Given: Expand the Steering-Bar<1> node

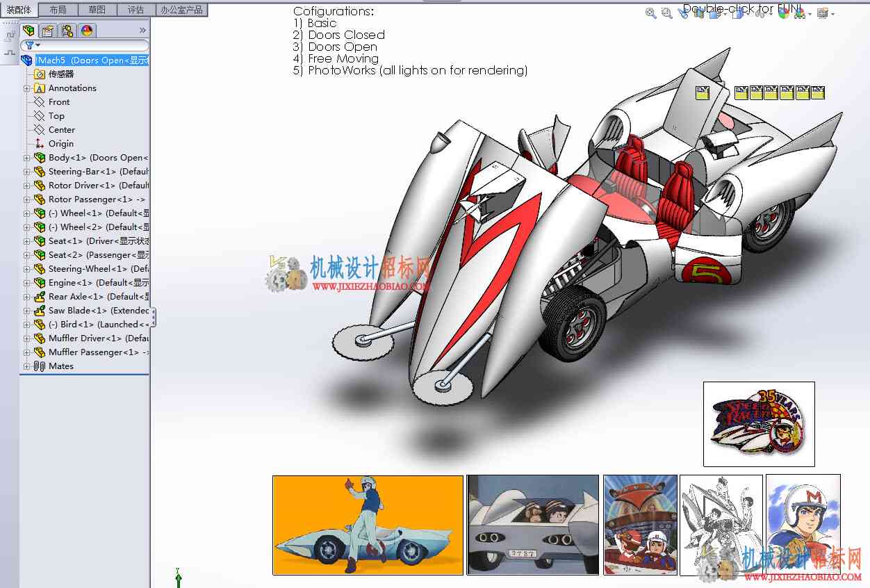Looking at the screenshot, I should (27, 172).
